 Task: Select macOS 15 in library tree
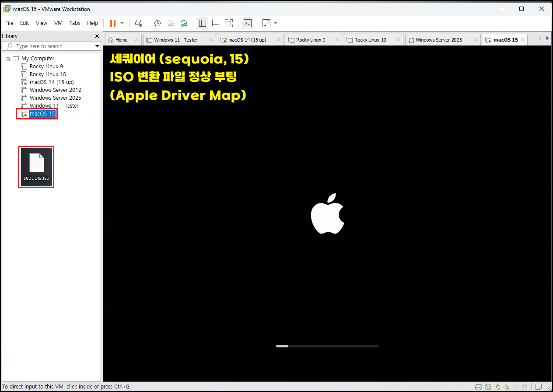(42, 114)
